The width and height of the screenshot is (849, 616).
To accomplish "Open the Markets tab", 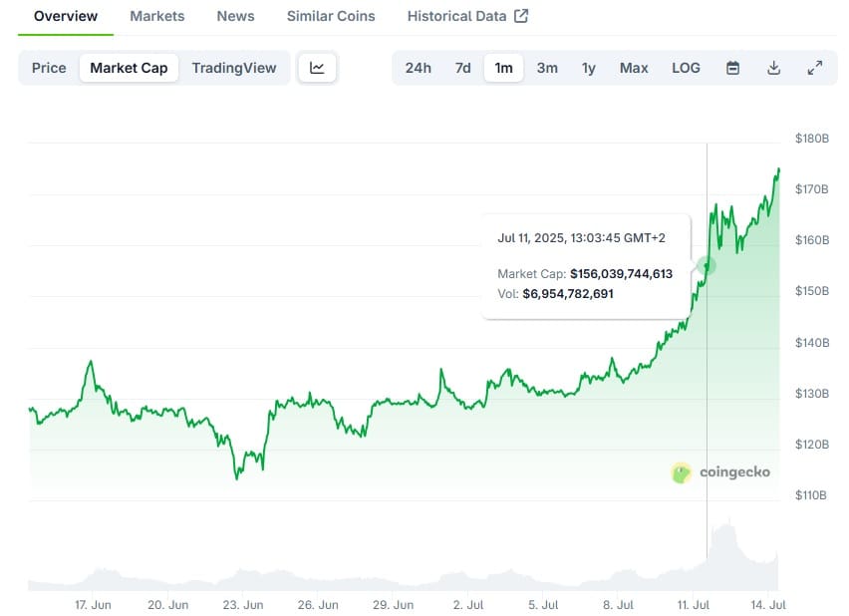I will coord(157,16).
